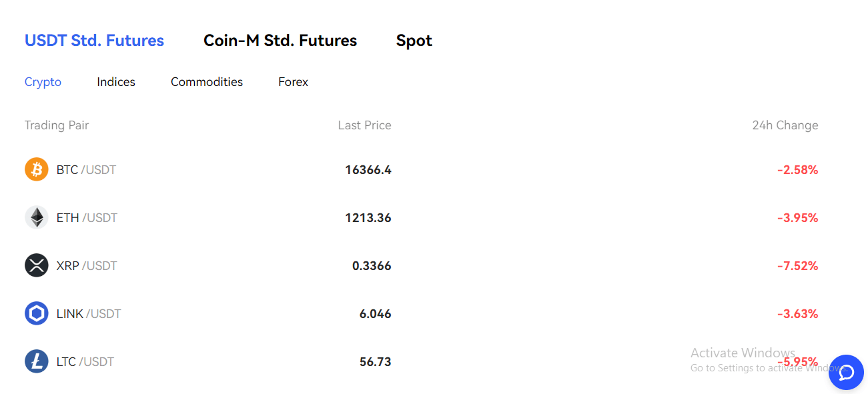Click the Litecoin coin icon

pos(37,361)
